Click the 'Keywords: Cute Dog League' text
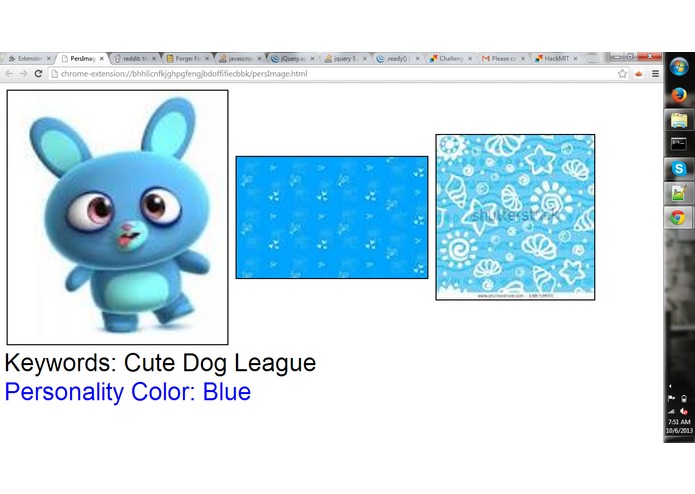 (x=160, y=363)
